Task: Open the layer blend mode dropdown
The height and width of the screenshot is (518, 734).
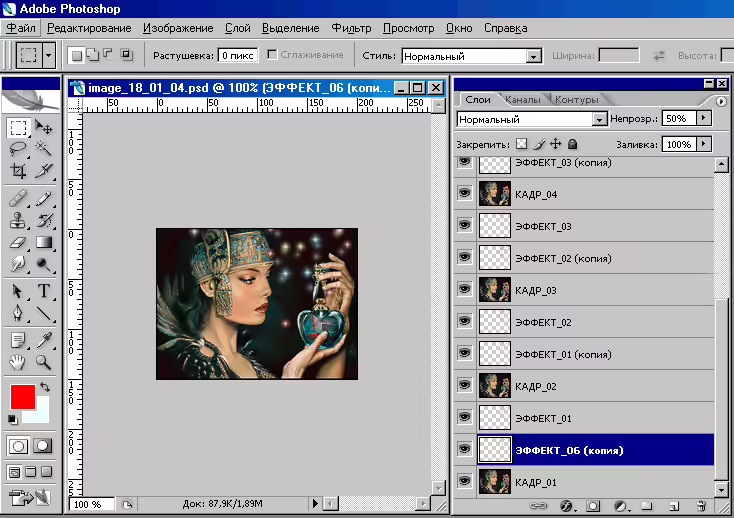Action: click(599, 120)
